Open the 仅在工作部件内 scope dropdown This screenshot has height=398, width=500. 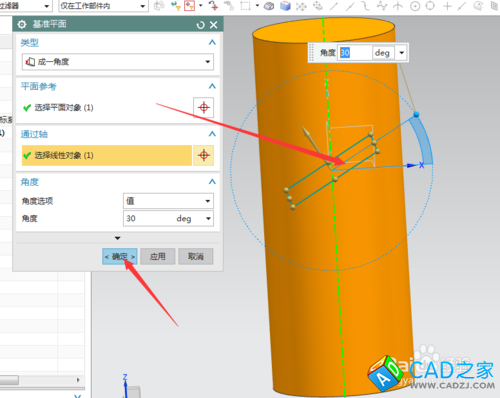pos(103,6)
